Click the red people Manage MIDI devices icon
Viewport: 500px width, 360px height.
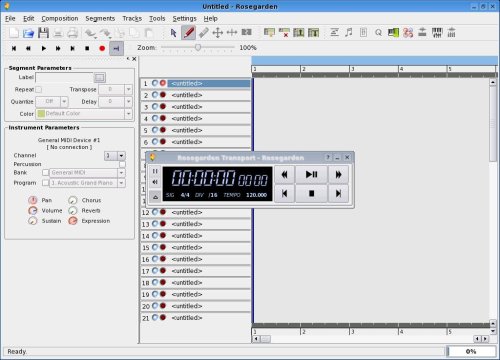[408, 33]
